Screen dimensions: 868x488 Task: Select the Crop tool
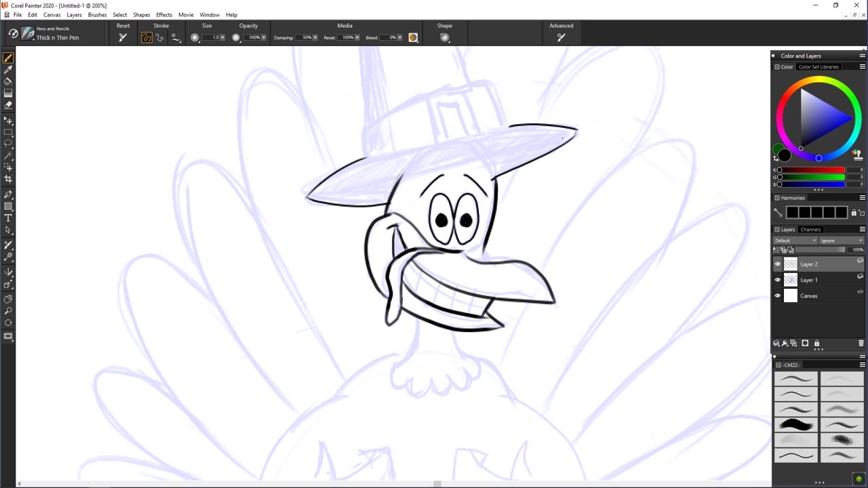coord(8,179)
